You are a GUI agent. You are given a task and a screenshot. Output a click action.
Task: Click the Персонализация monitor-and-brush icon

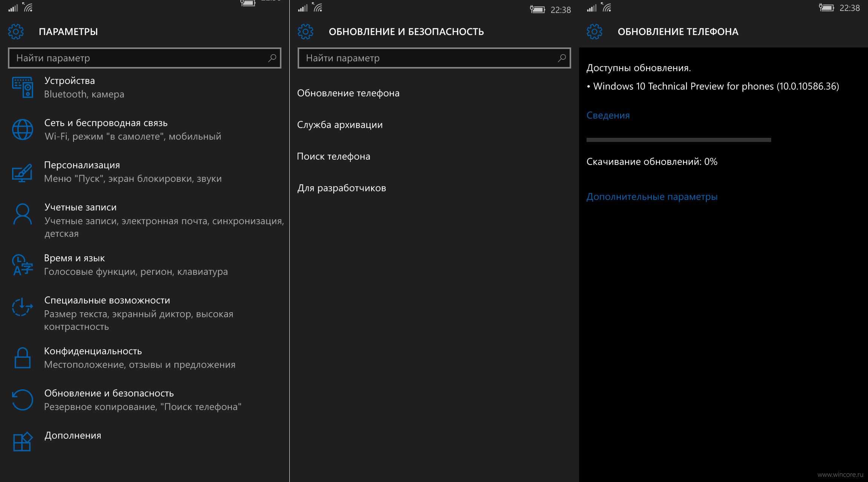(22, 172)
